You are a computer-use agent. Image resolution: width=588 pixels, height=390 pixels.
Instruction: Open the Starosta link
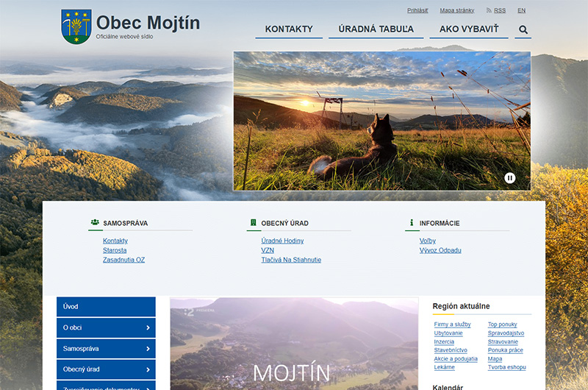tap(115, 250)
